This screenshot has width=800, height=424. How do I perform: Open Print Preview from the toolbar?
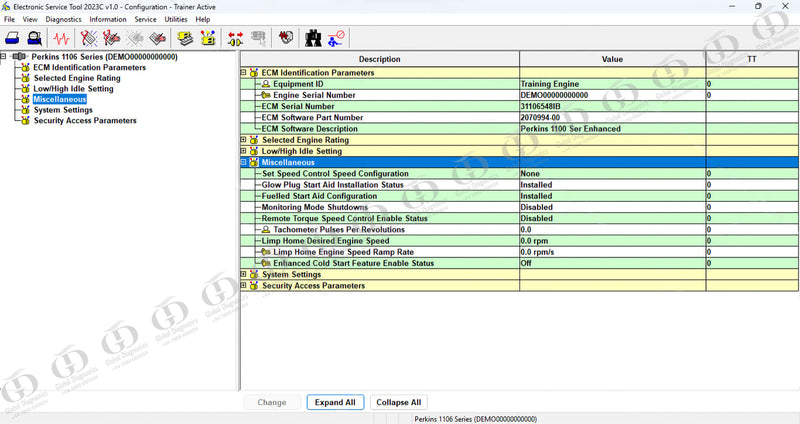click(34, 38)
